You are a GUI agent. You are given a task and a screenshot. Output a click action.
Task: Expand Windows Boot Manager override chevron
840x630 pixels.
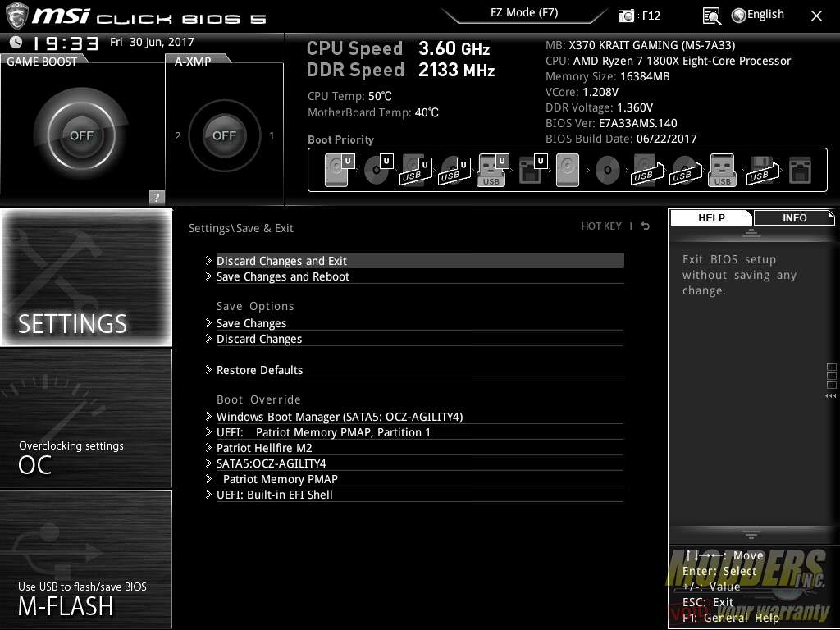[208, 416]
